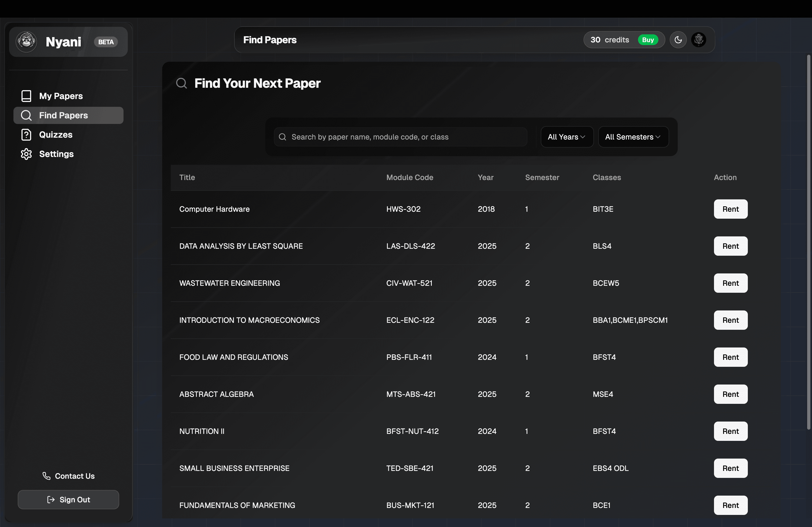Image resolution: width=812 pixels, height=527 pixels.
Task: Open My Papers using the book icon
Action: coord(26,96)
